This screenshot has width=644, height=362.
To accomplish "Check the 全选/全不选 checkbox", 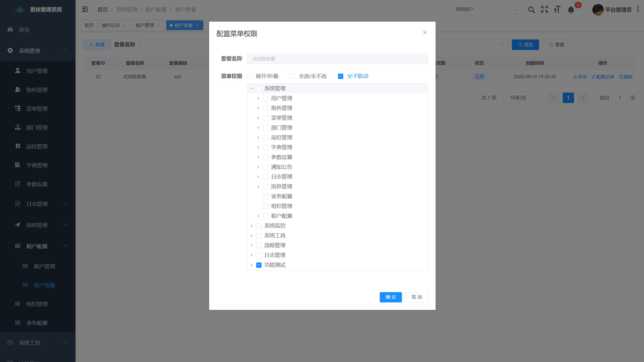I will [292, 76].
